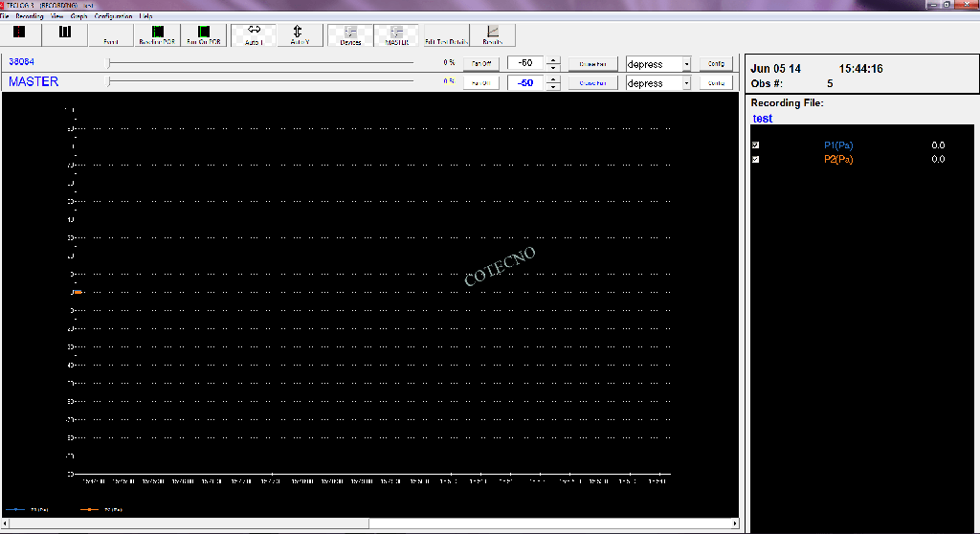
Task: Click the Devices toolbar icon
Action: click(350, 34)
